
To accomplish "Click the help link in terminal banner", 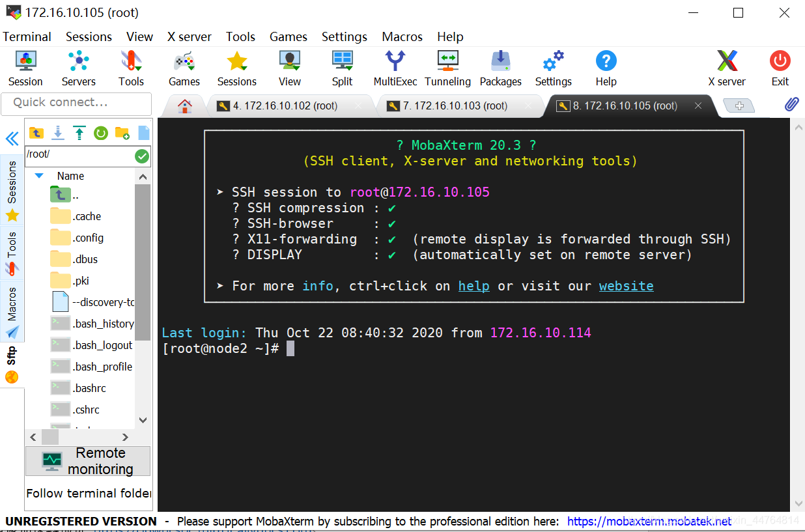I will tap(473, 286).
